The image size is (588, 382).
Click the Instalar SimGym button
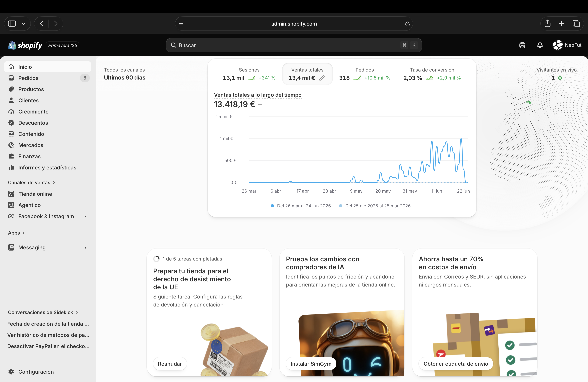311,364
